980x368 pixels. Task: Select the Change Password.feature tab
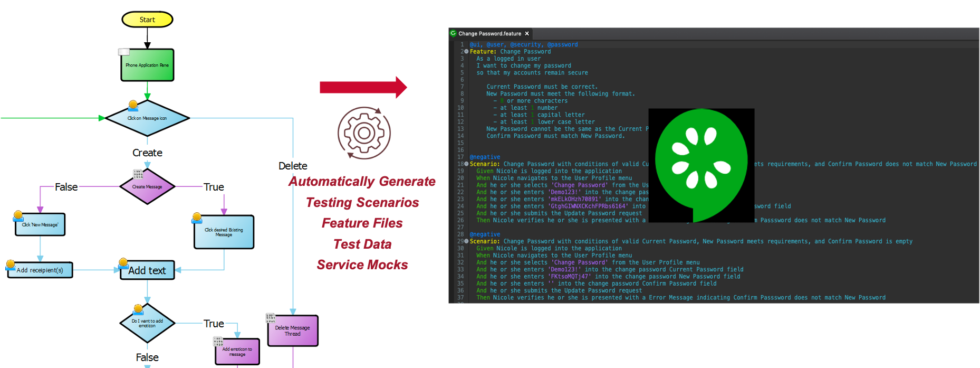click(x=489, y=33)
